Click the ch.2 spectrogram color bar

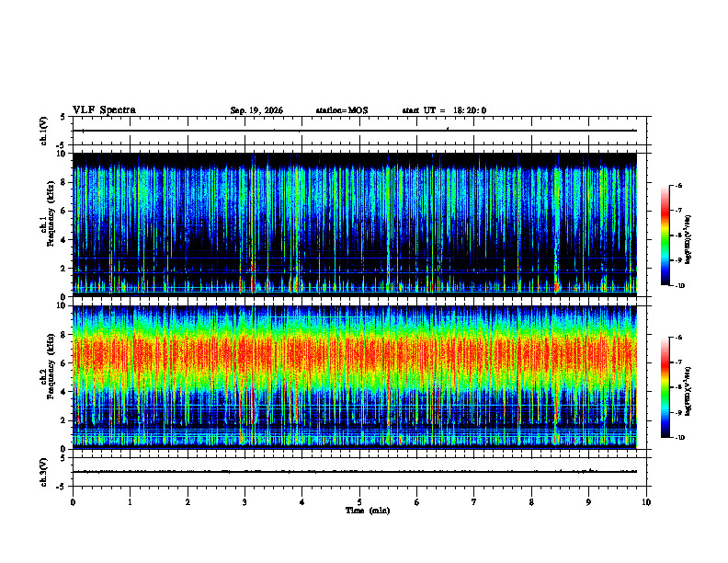(x=665, y=387)
